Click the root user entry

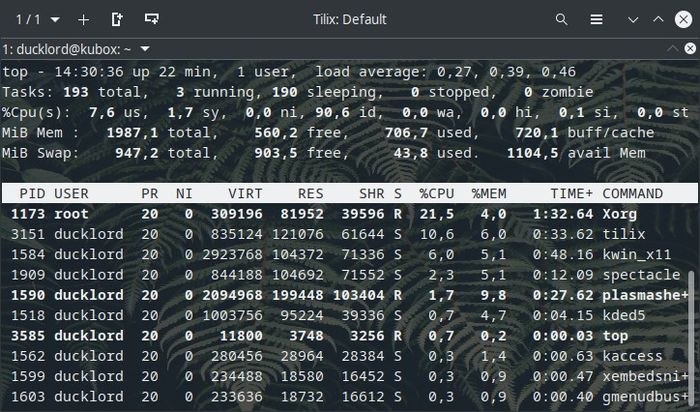click(71, 214)
